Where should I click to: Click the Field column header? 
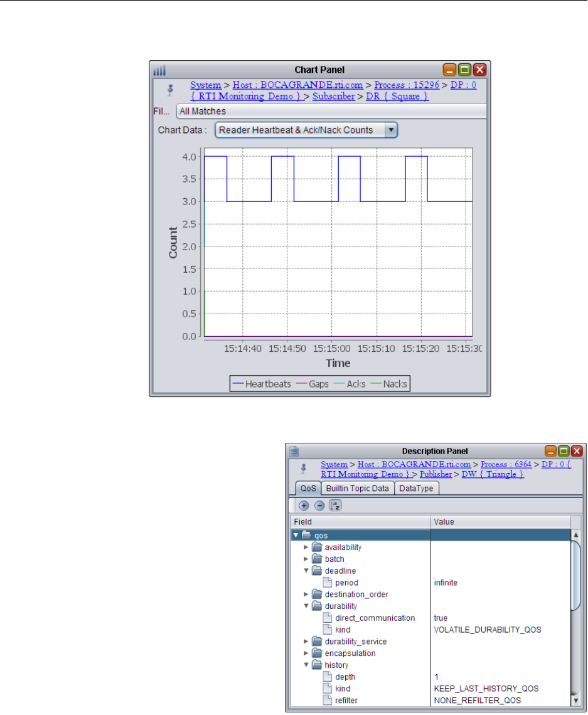tap(360, 522)
